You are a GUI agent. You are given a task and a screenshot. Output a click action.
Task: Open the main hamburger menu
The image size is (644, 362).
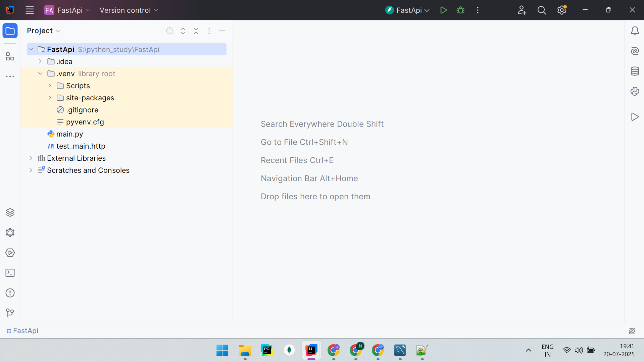[x=30, y=10]
